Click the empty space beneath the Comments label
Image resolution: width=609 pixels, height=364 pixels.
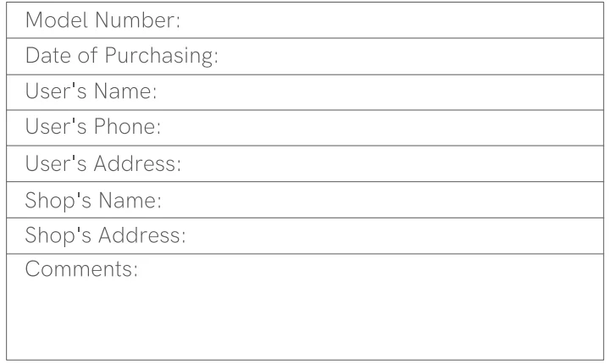click(305, 322)
